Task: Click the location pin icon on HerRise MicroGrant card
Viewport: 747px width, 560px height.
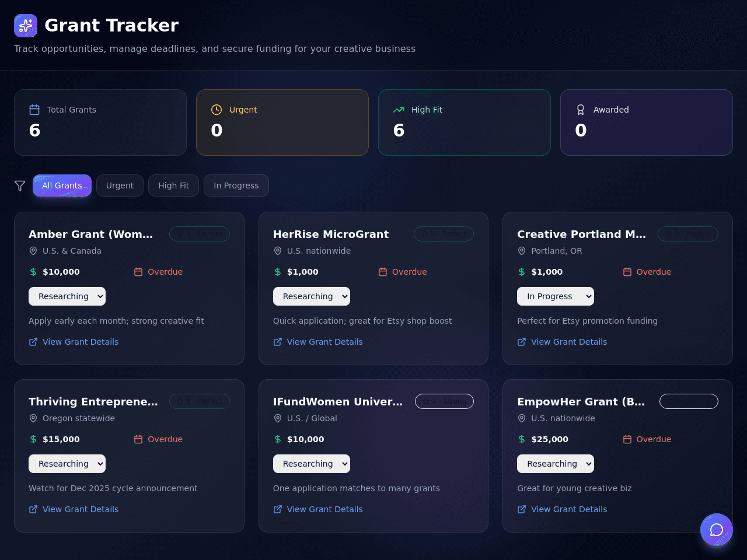Action: tap(278, 251)
